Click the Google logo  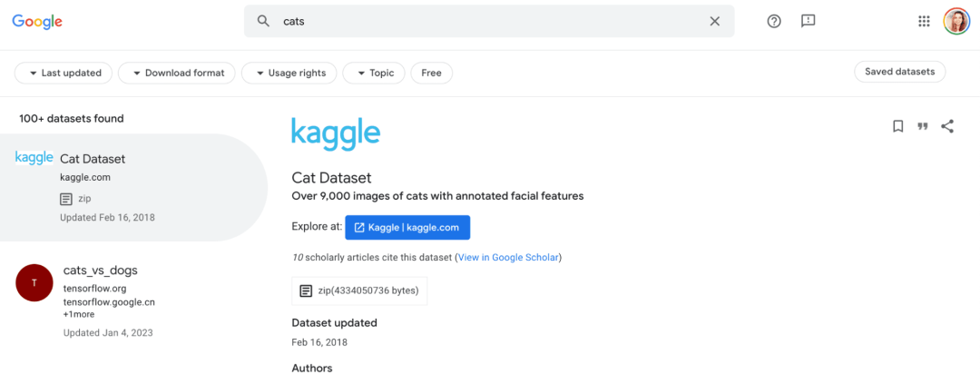click(37, 22)
